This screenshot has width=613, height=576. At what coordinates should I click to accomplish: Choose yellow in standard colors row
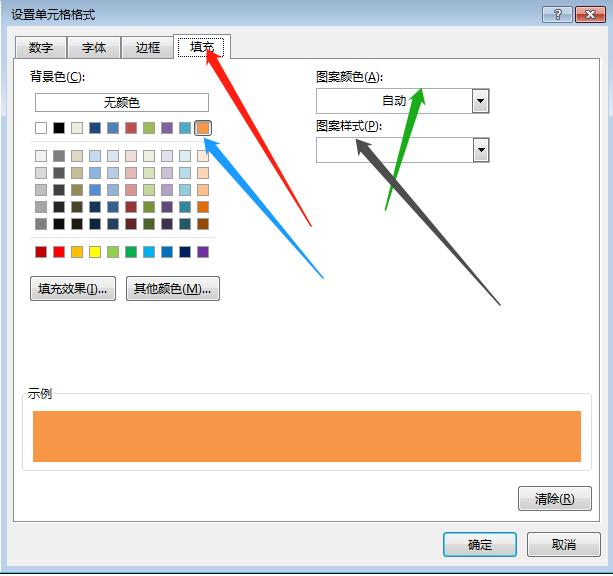(95, 252)
